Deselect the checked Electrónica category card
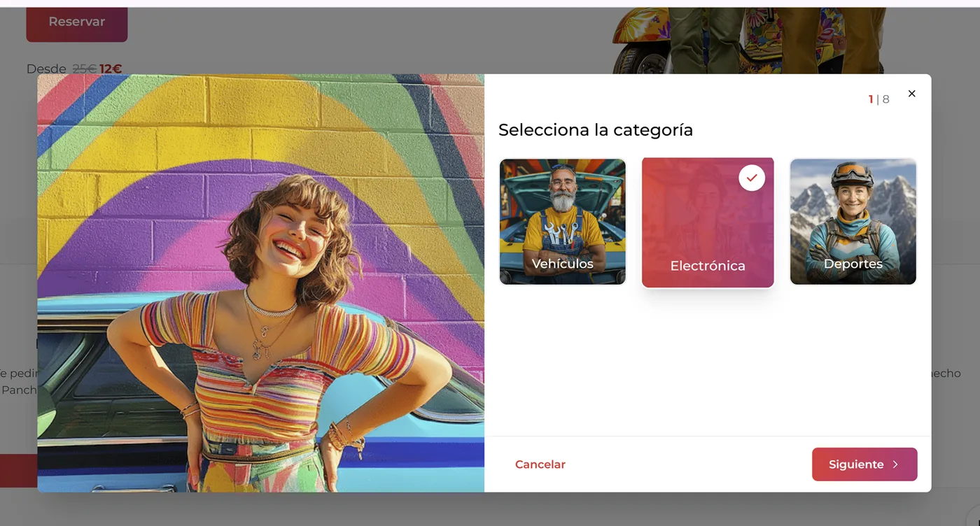Viewport: 980px width, 526px height. (708, 222)
